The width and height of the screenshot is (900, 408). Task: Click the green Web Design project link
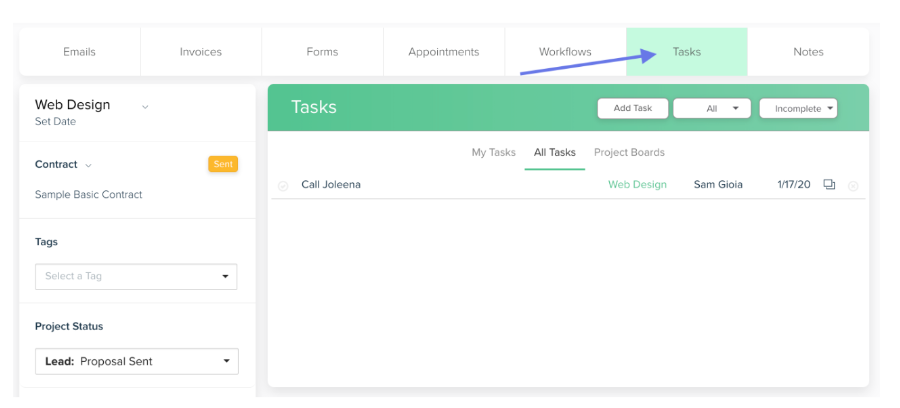[637, 185]
